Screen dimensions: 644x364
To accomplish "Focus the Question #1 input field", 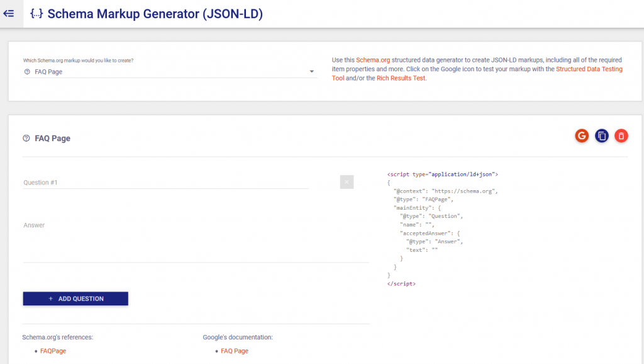I will click(x=166, y=182).
